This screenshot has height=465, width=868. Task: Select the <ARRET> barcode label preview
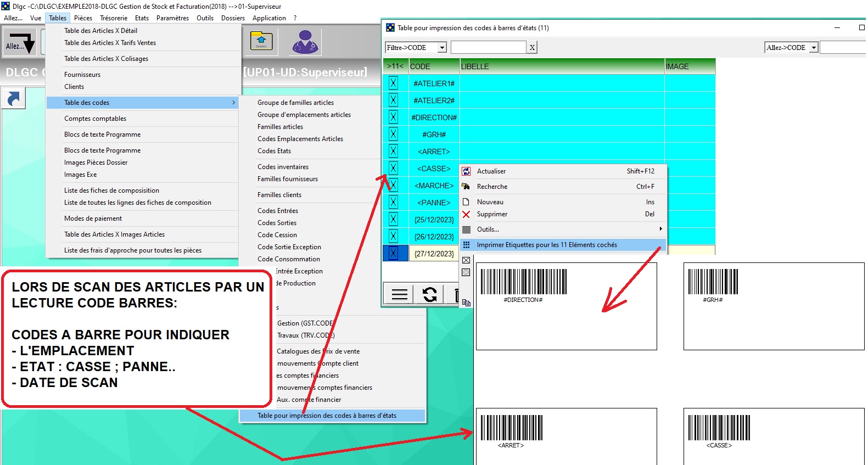(x=566, y=436)
